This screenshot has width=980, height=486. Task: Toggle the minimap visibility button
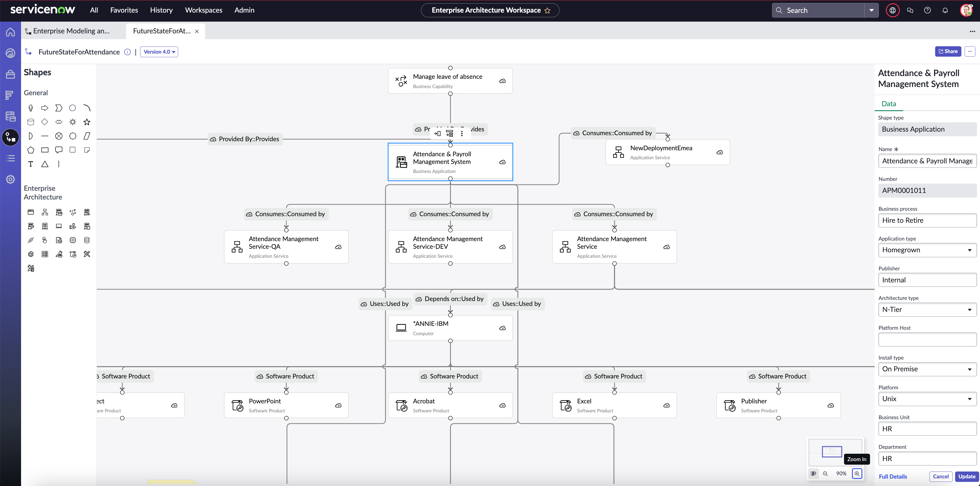click(813, 474)
